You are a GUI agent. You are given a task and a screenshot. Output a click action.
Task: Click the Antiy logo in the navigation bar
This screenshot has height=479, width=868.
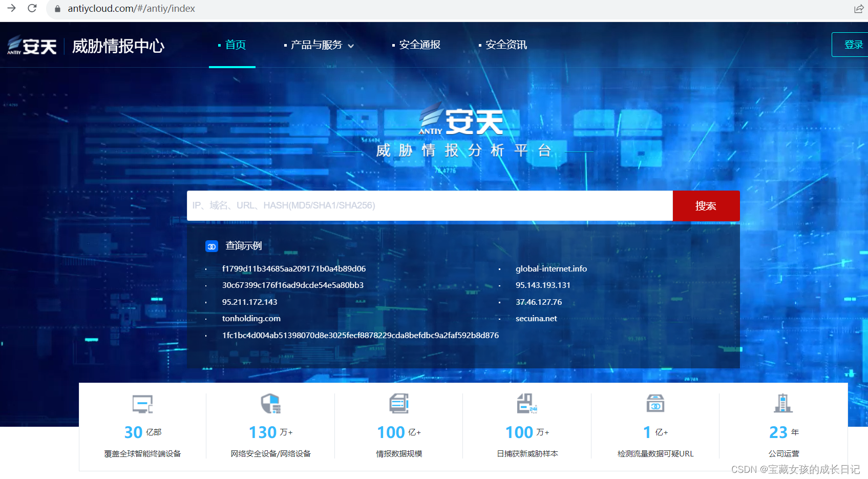[31, 46]
